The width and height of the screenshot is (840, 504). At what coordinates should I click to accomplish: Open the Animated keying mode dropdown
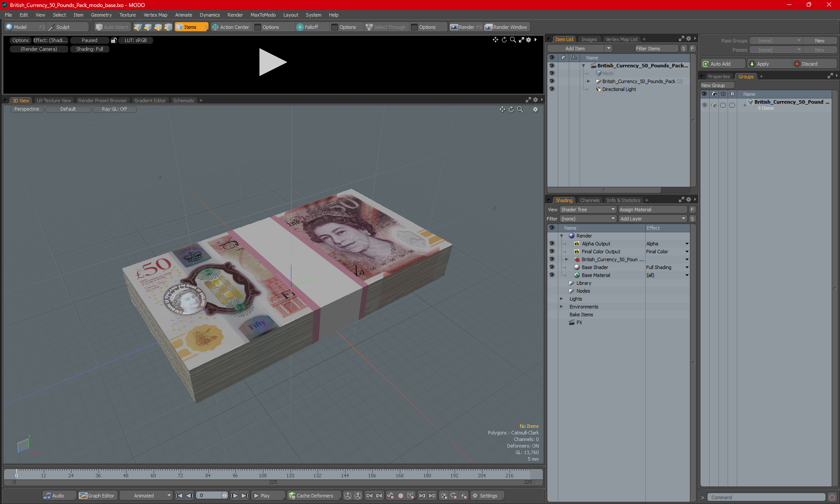pos(146,496)
